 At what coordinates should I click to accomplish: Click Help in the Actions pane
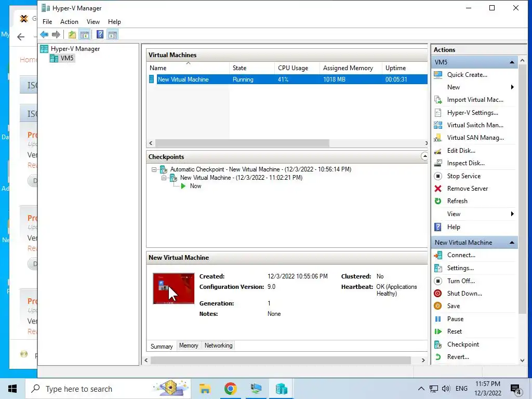point(453,227)
